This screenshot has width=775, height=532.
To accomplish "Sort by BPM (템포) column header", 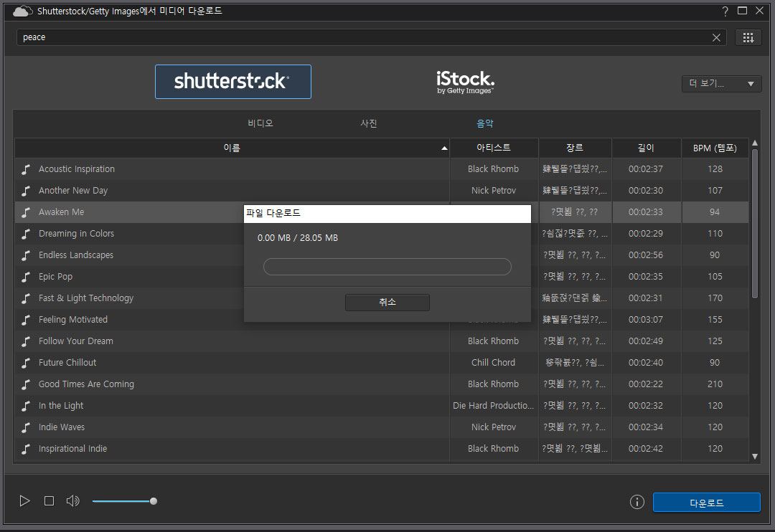I will click(x=715, y=148).
